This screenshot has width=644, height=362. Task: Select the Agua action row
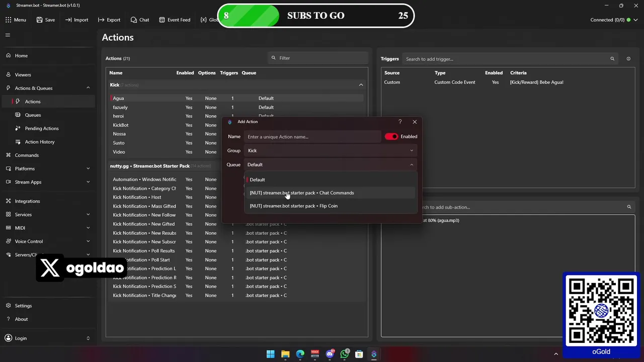point(236,99)
